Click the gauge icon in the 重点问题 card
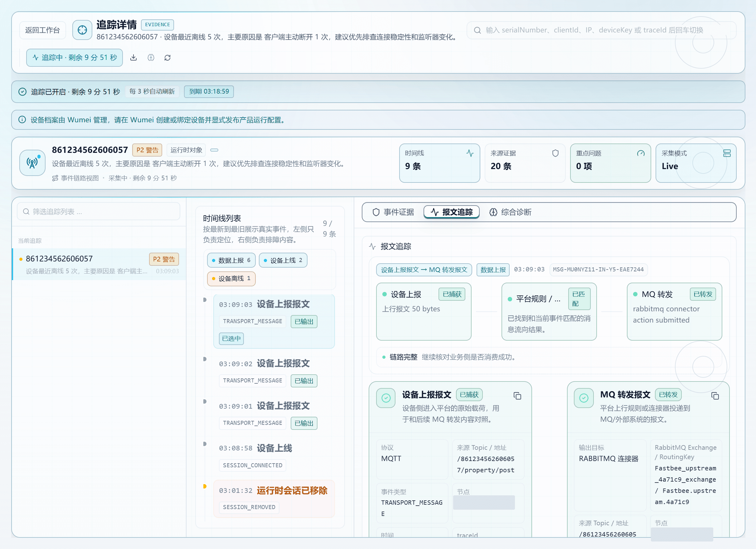 (641, 153)
